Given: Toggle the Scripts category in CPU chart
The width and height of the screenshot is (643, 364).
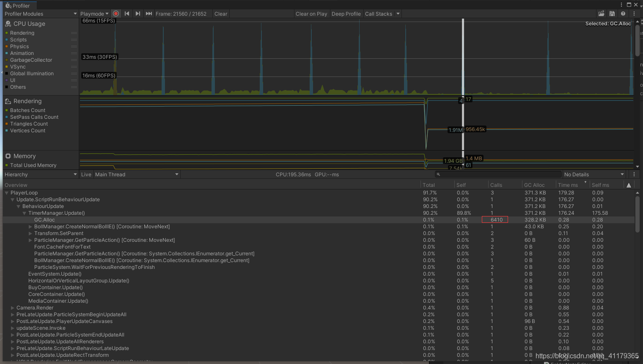Looking at the screenshot, I should pyautogui.click(x=6, y=40).
